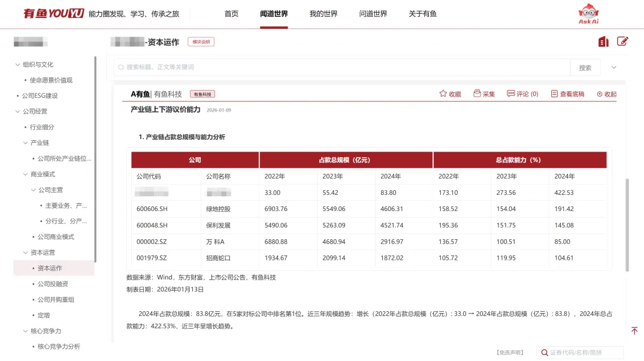Expand the search options dropdown arrow

(613, 67)
